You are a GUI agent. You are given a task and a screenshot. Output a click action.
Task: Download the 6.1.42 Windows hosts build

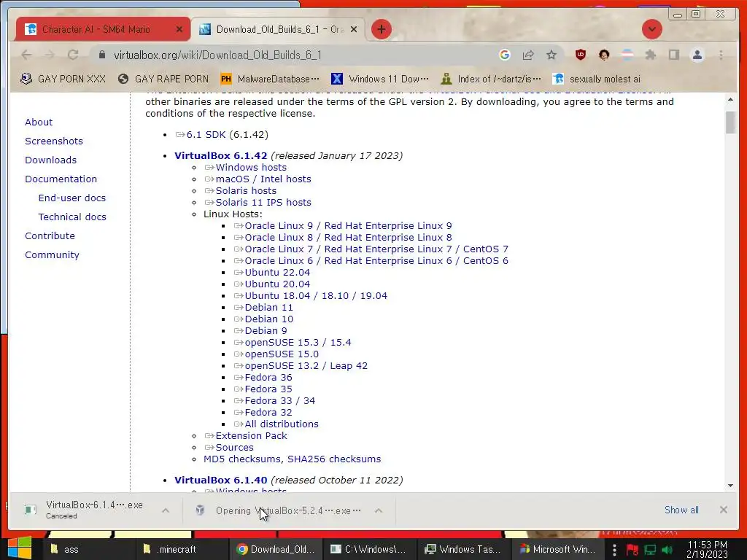pos(251,168)
